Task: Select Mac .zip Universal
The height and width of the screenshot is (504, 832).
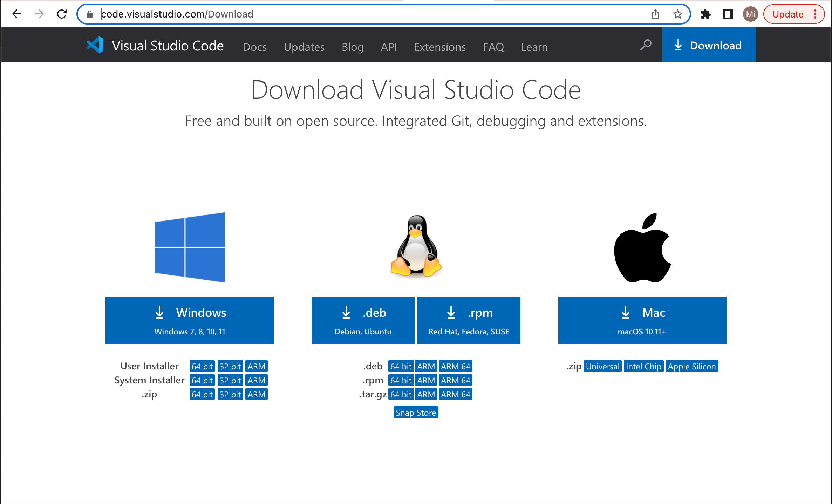Action: click(x=603, y=366)
